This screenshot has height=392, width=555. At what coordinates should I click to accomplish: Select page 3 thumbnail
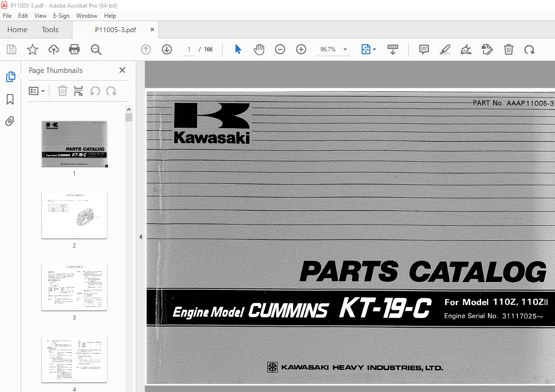74,287
